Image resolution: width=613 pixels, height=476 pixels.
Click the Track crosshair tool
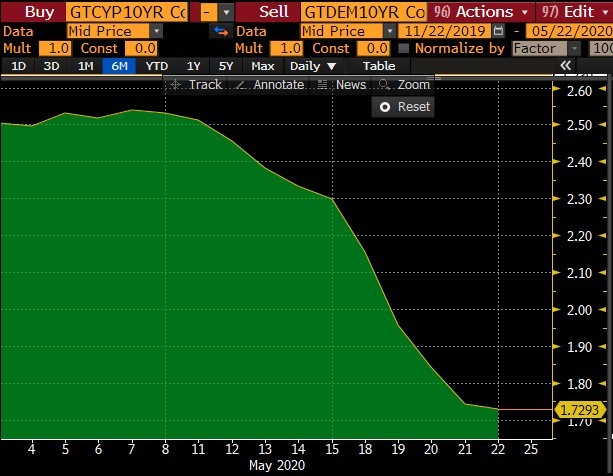click(x=196, y=85)
